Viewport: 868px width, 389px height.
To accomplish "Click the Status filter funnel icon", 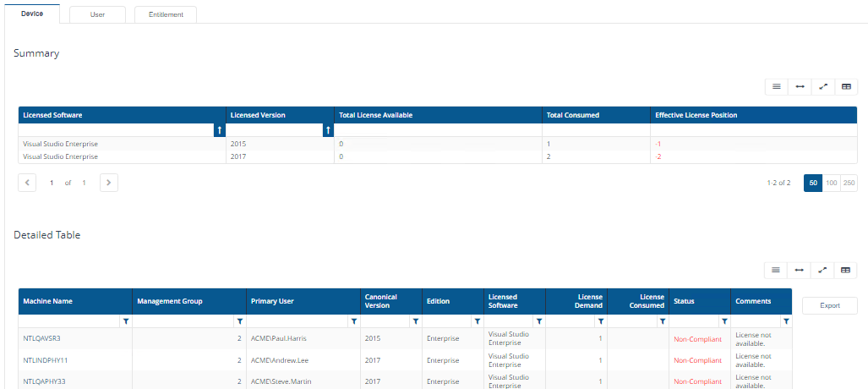I will click(x=724, y=321).
